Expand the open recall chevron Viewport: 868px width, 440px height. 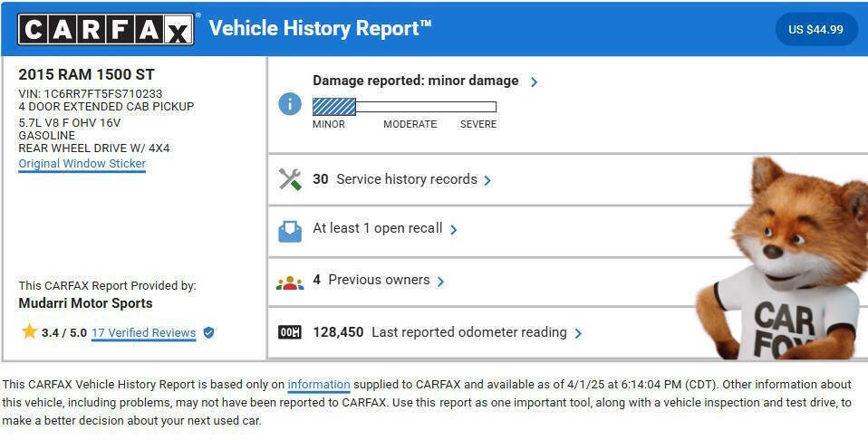pos(454,230)
